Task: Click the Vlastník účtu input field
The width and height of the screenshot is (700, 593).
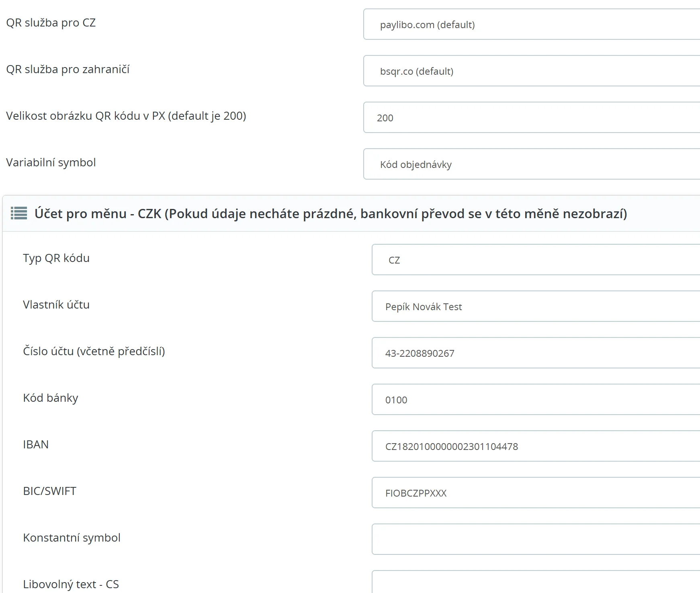Action: [535, 307]
